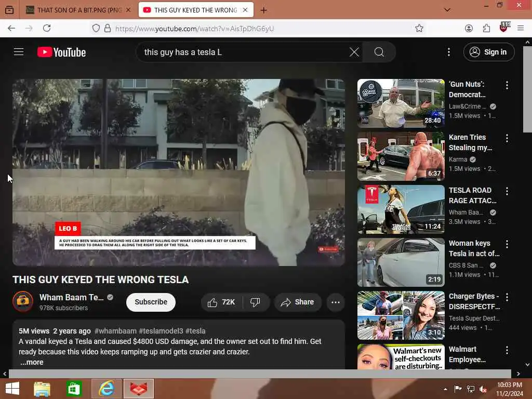The image size is (532, 399).
Task: Click the Karen Tries Stealing my... title
Action: click(470, 142)
